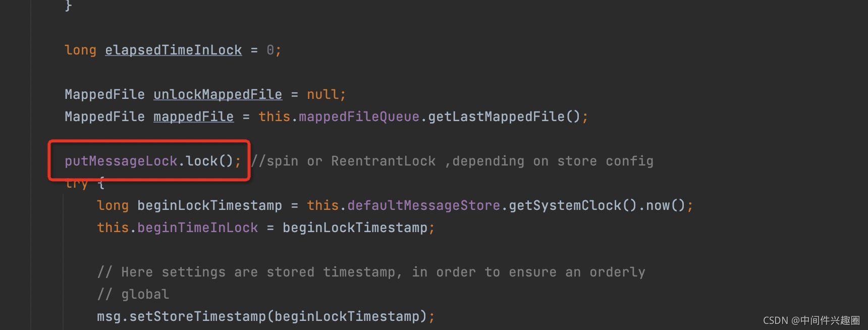Click the beginTimeInLock field
Screen dimensions: 868x330
click(x=197, y=228)
